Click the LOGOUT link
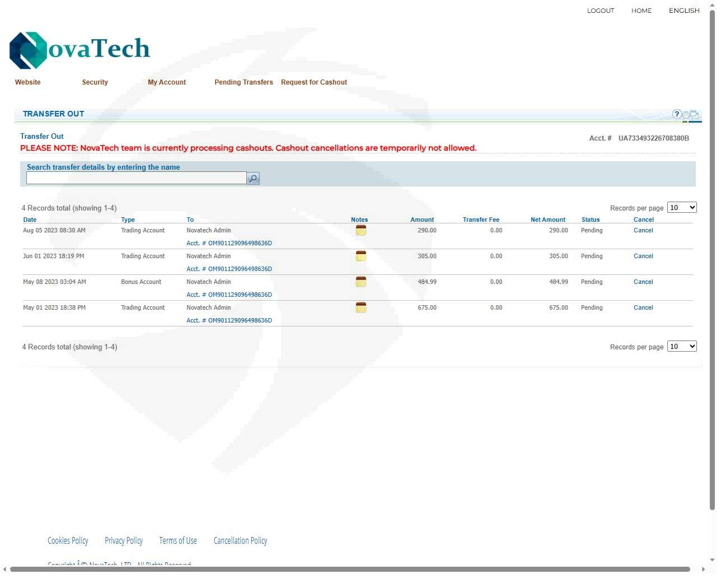The width and height of the screenshot is (721, 588). tap(601, 11)
